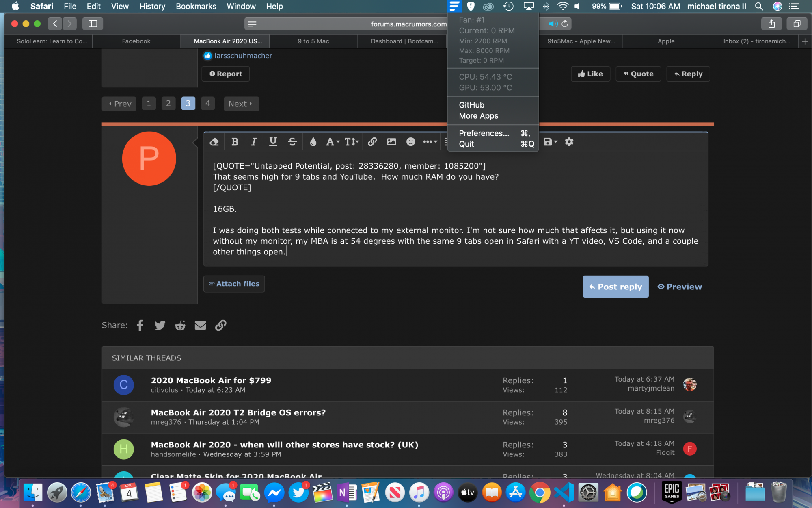Open the save draft dropdown
The height and width of the screenshot is (508, 812).
click(x=550, y=142)
